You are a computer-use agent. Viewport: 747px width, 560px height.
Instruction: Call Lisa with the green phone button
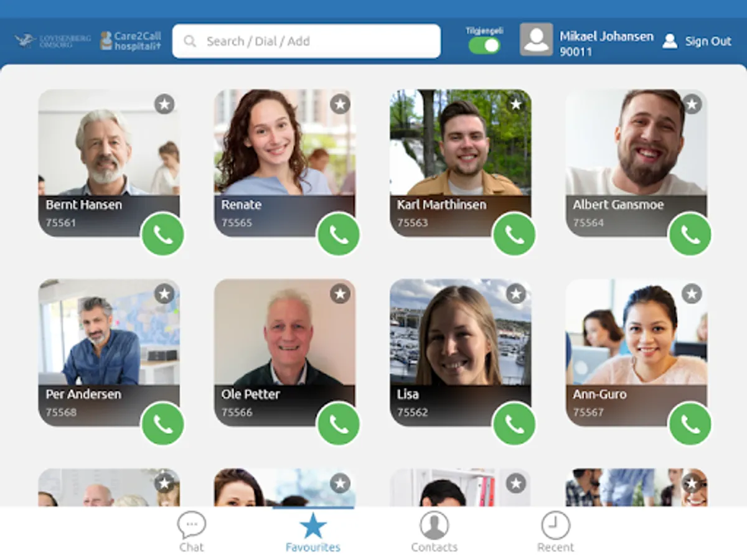(514, 424)
